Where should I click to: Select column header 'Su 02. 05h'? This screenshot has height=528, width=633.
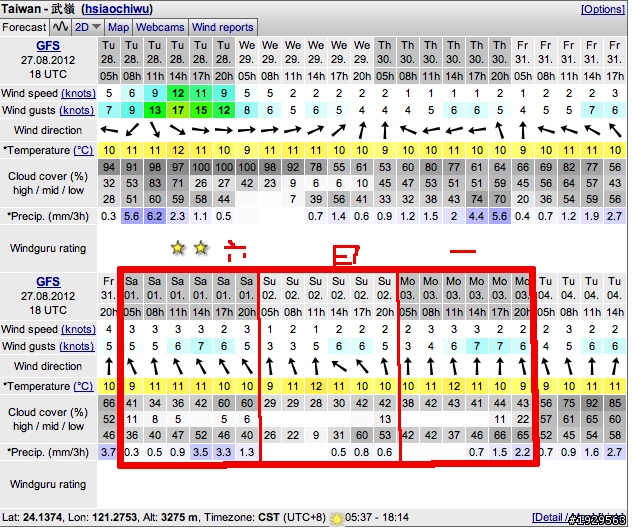(x=270, y=296)
